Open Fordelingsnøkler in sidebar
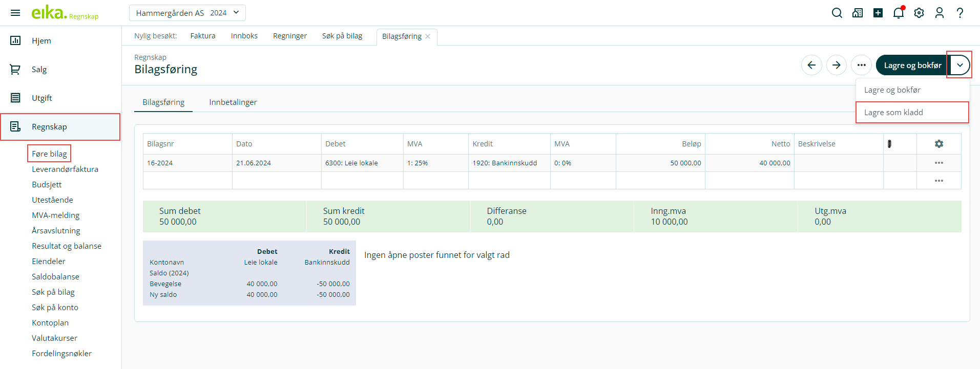Screen dimensions: 980x369 point(61,353)
